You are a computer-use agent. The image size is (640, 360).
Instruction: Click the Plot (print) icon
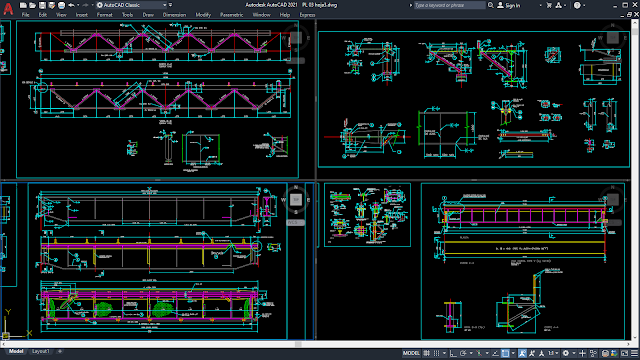point(61,5)
